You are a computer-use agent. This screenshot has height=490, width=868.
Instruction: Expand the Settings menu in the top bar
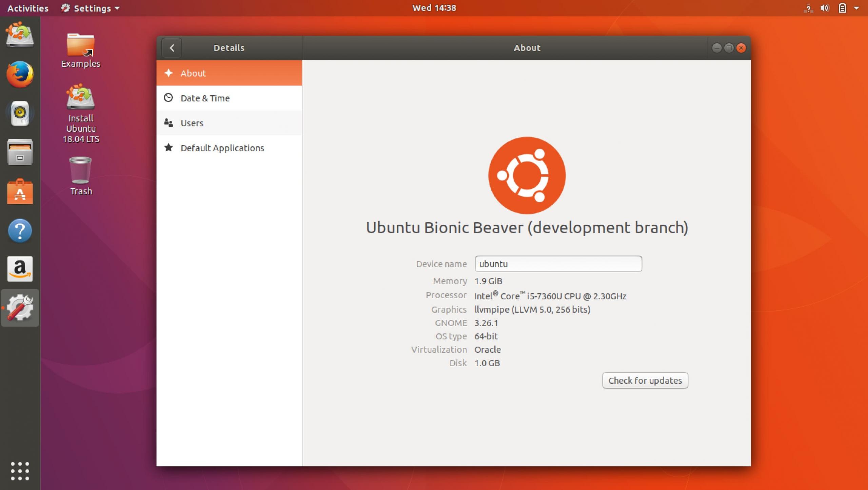coord(90,7)
